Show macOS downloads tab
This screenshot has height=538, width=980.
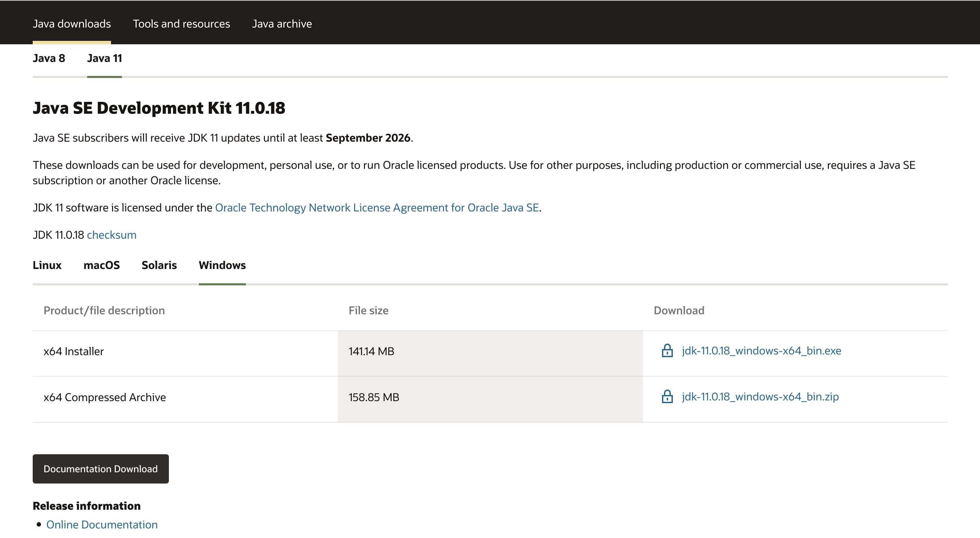[x=101, y=265]
